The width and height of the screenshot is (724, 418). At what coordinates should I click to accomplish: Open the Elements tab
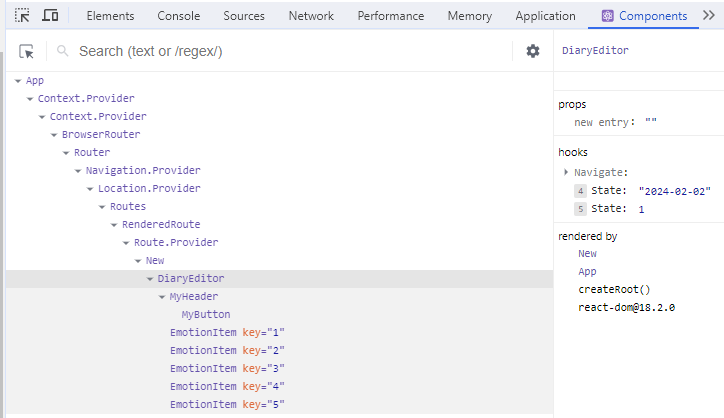110,16
